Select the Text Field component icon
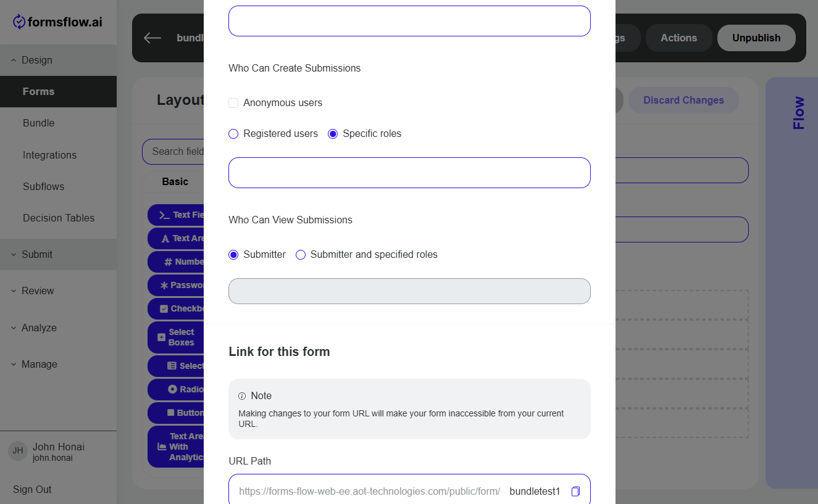 click(164, 215)
